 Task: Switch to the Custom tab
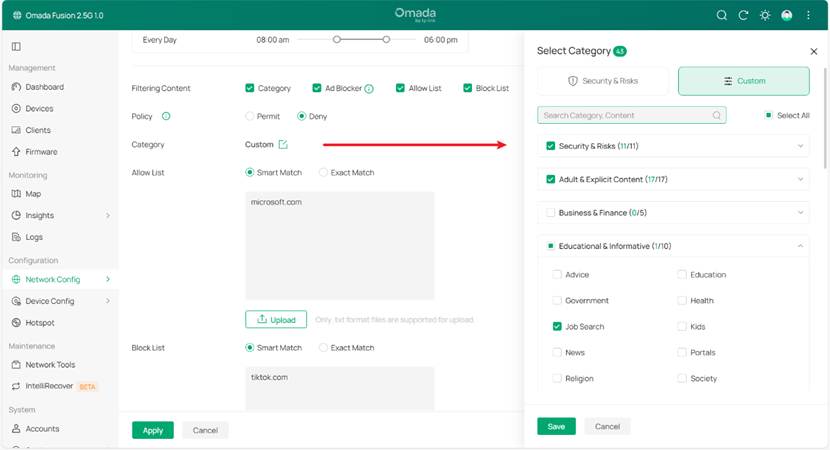(x=744, y=81)
